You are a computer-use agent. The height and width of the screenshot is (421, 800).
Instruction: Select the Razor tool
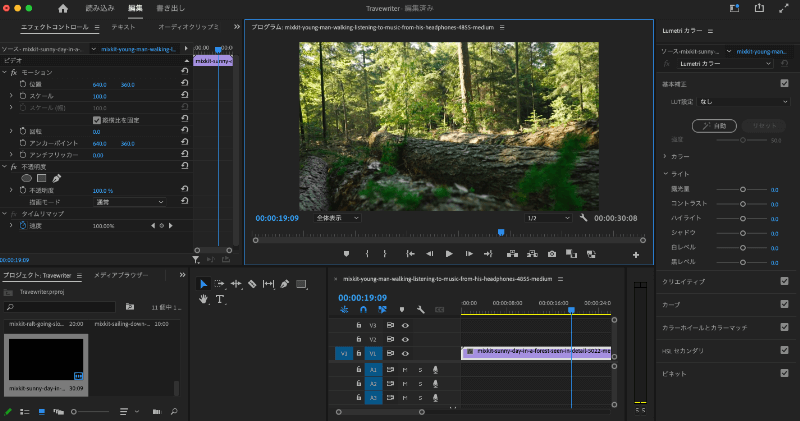252,284
